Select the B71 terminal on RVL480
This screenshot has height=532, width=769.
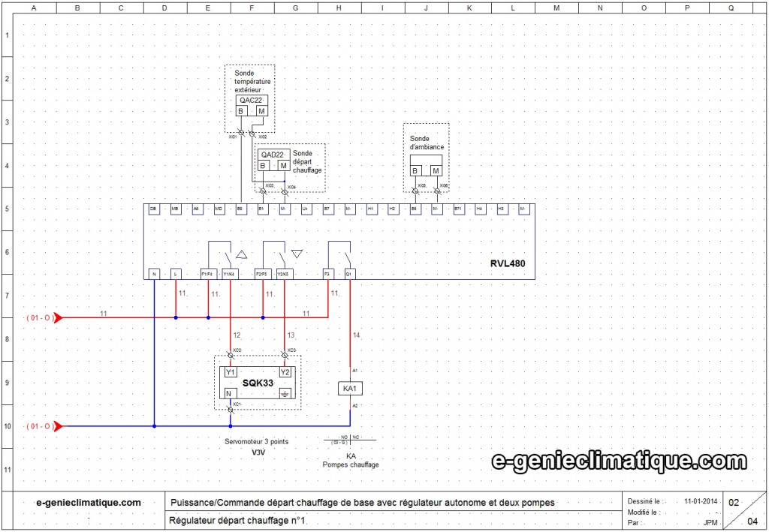[458, 209]
